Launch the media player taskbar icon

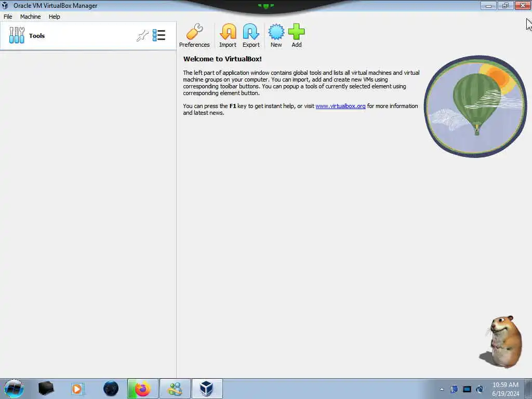click(77, 389)
